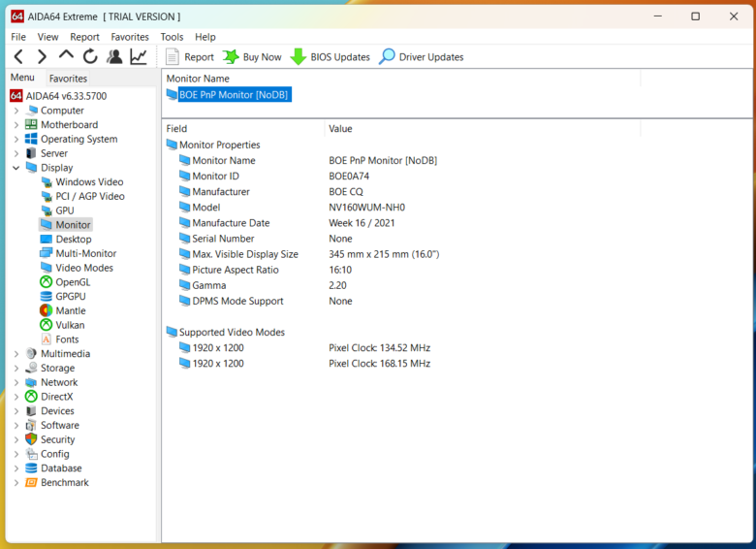Click the GPGPU icon

tap(47, 296)
